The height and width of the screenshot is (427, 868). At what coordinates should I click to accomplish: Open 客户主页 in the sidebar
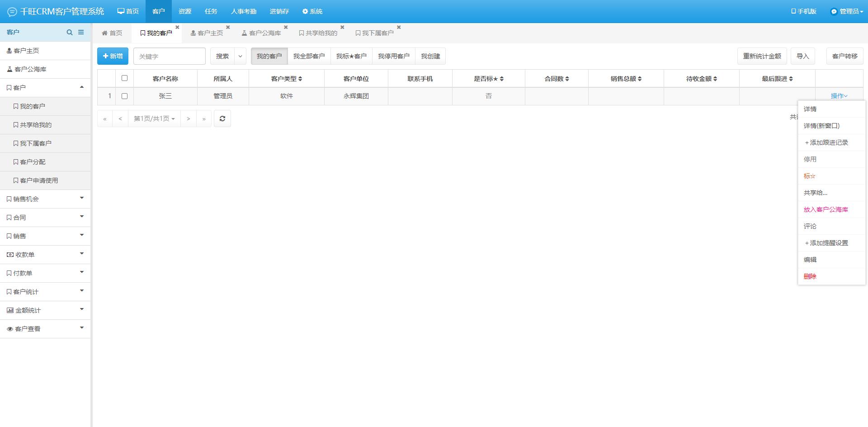(x=45, y=51)
